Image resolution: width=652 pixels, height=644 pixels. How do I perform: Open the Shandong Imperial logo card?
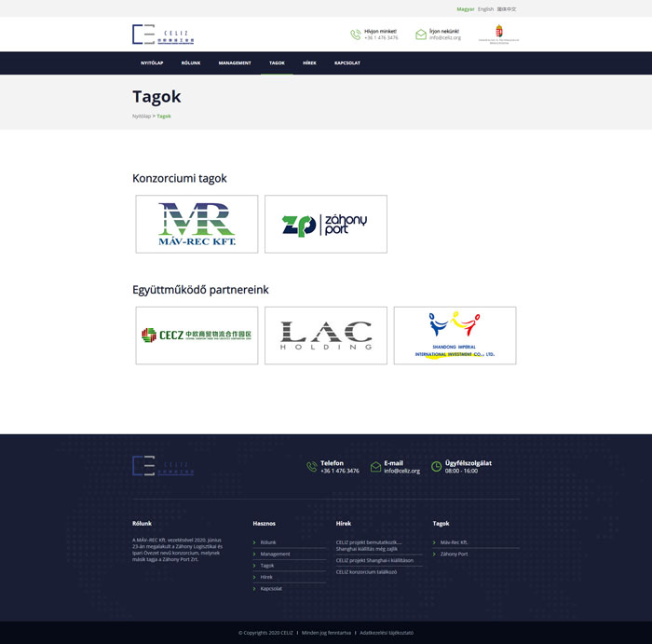click(455, 336)
